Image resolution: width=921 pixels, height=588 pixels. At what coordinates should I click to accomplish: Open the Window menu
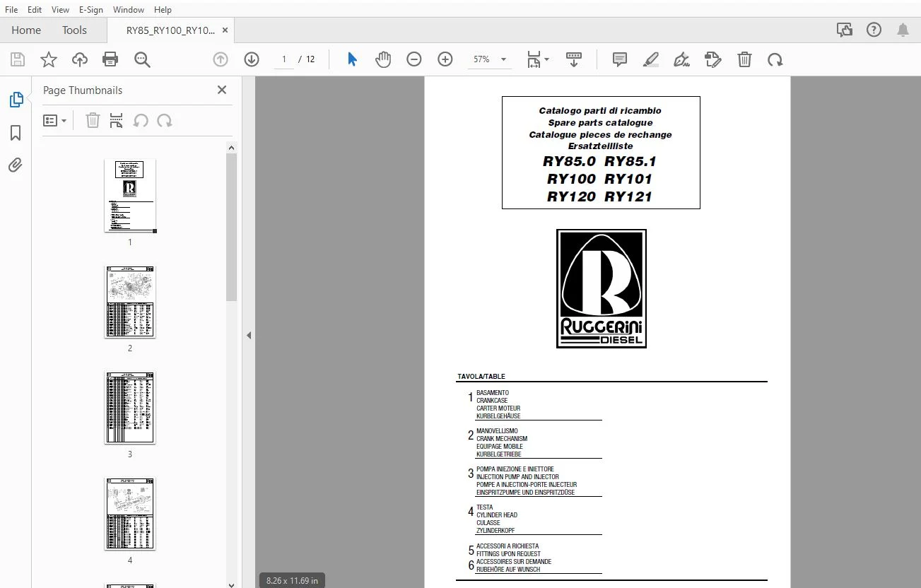(x=129, y=10)
